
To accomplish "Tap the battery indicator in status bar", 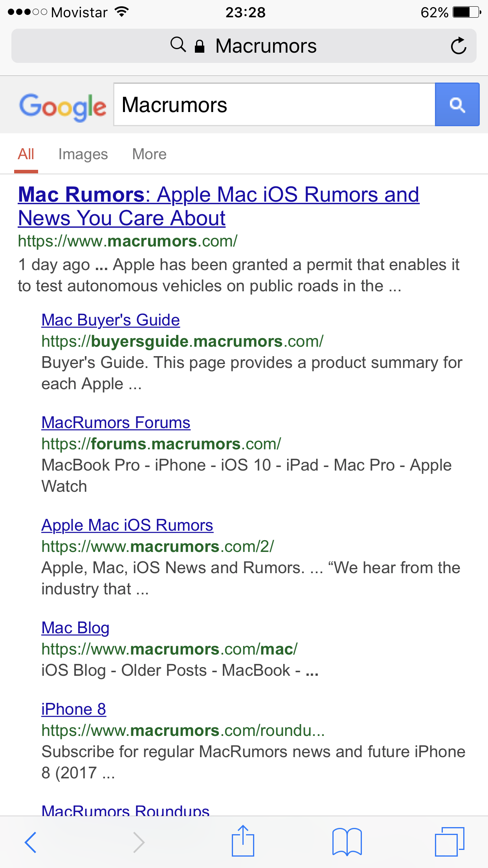I will click(x=467, y=12).
